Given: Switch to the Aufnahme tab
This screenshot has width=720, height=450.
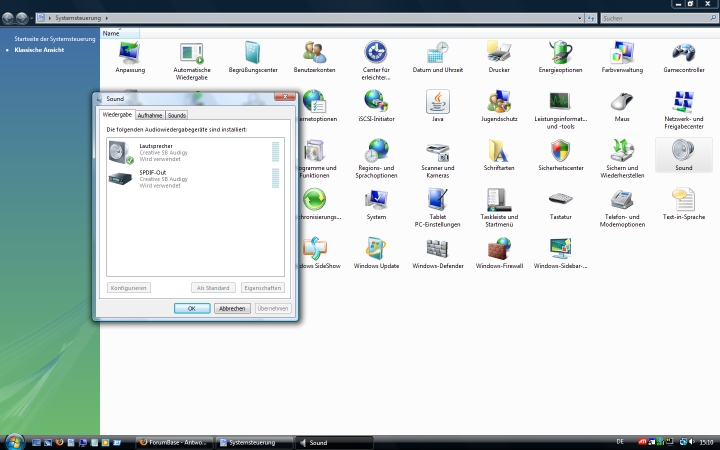Looking at the screenshot, I should tap(150, 115).
